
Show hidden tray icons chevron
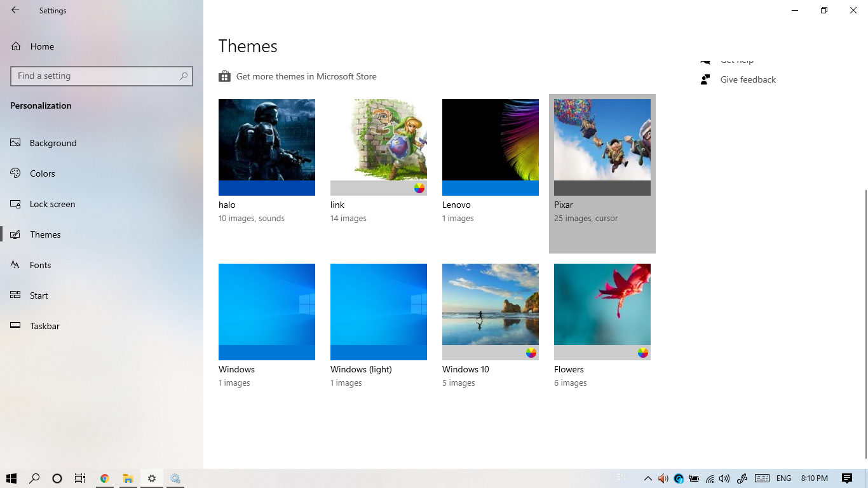648,478
